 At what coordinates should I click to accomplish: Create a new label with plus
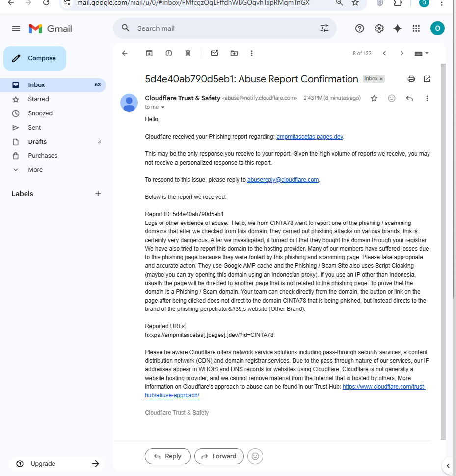click(x=98, y=194)
